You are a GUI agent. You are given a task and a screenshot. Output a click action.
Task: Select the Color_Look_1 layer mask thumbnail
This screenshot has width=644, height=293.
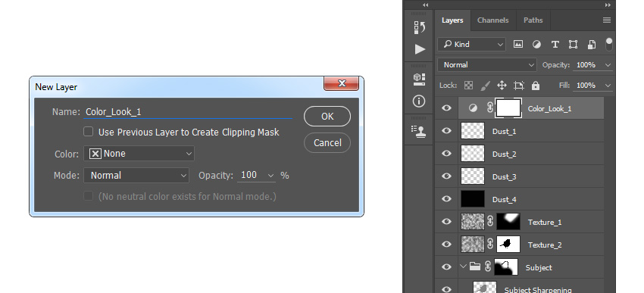[x=508, y=108]
